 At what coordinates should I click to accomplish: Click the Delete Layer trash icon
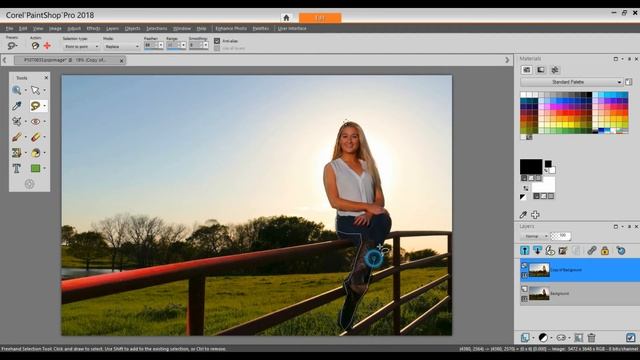[x=591, y=338]
